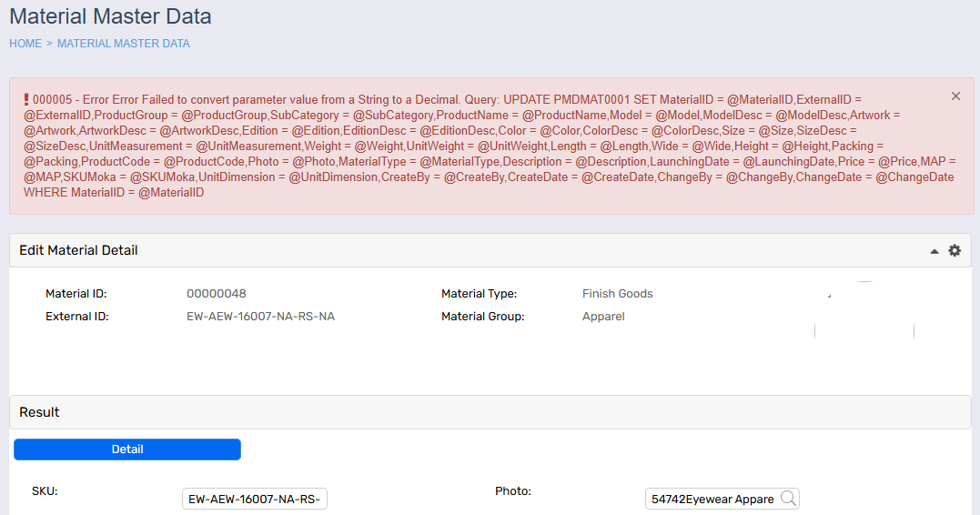
Task: Go to HOME in the breadcrumb
Action: coord(25,44)
